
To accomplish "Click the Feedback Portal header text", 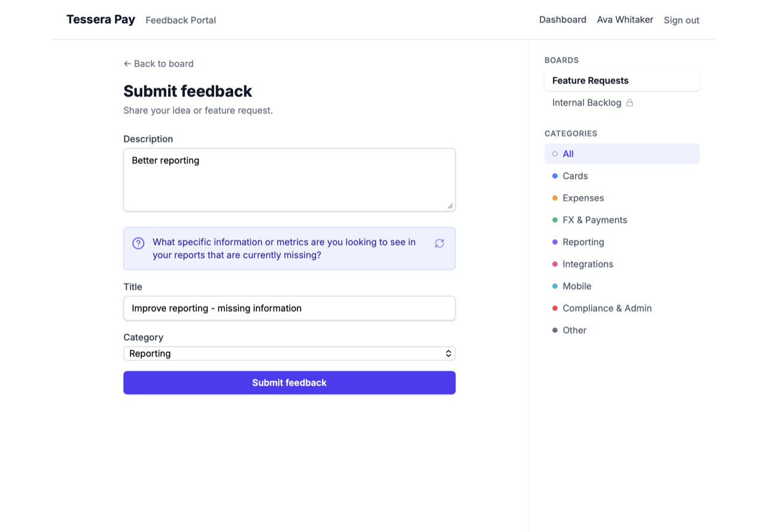I will [x=181, y=20].
